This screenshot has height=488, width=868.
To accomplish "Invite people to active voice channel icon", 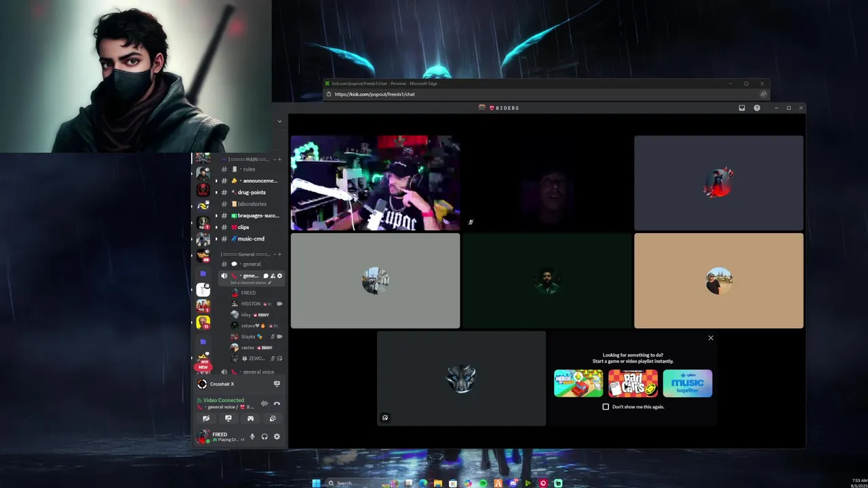I will point(273,276).
